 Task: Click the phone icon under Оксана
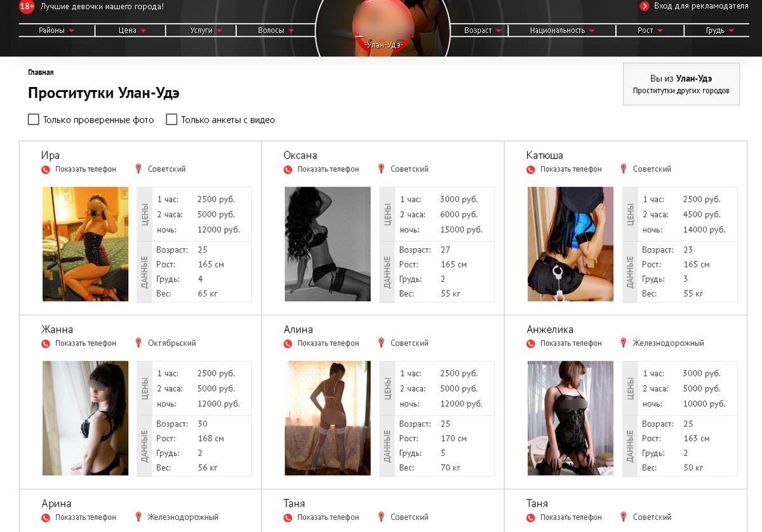288,170
